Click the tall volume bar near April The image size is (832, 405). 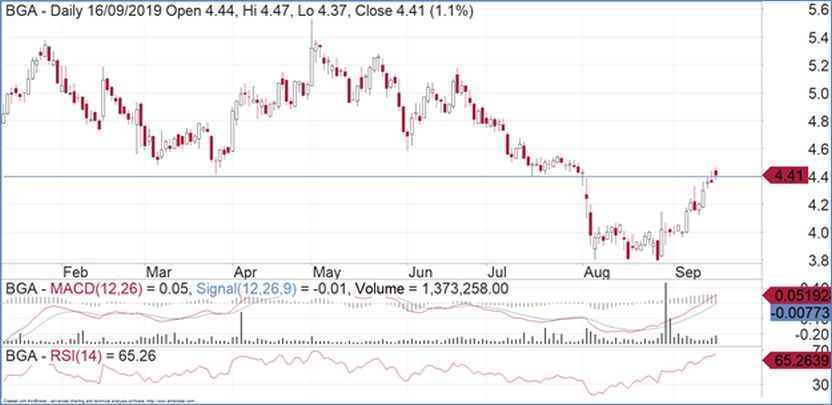pyautogui.click(x=241, y=328)
